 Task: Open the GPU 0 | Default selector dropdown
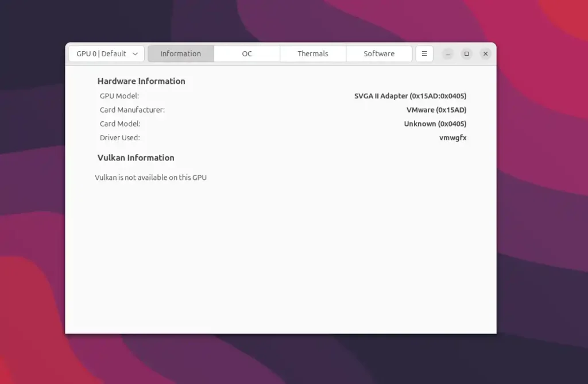point(106,53)
